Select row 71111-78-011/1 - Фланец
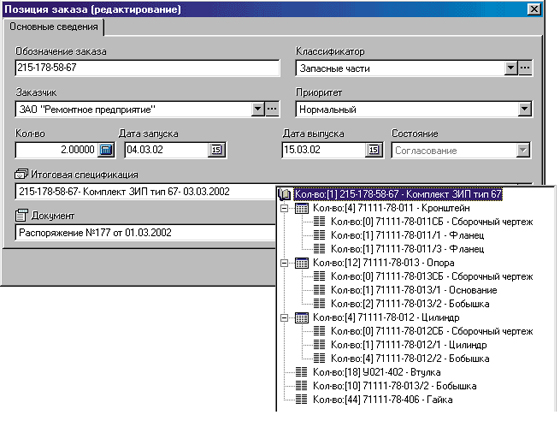 coord(408,235)
